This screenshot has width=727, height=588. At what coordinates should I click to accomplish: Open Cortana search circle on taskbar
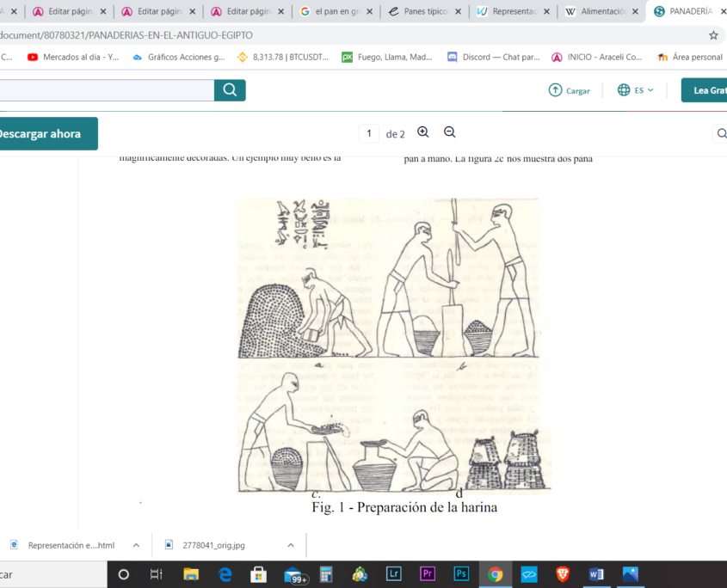click(x=123, y=574)
